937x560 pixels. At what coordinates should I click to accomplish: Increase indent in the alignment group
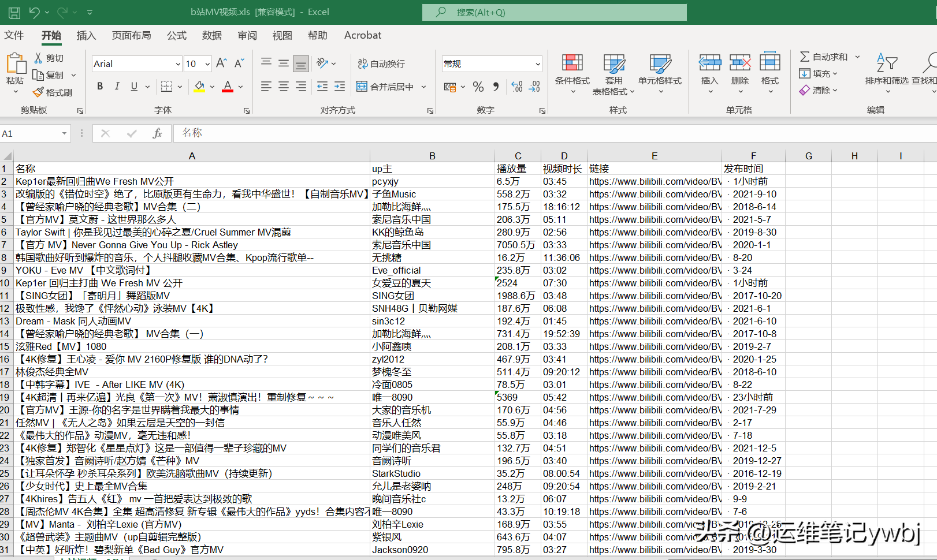pos(340,87)
